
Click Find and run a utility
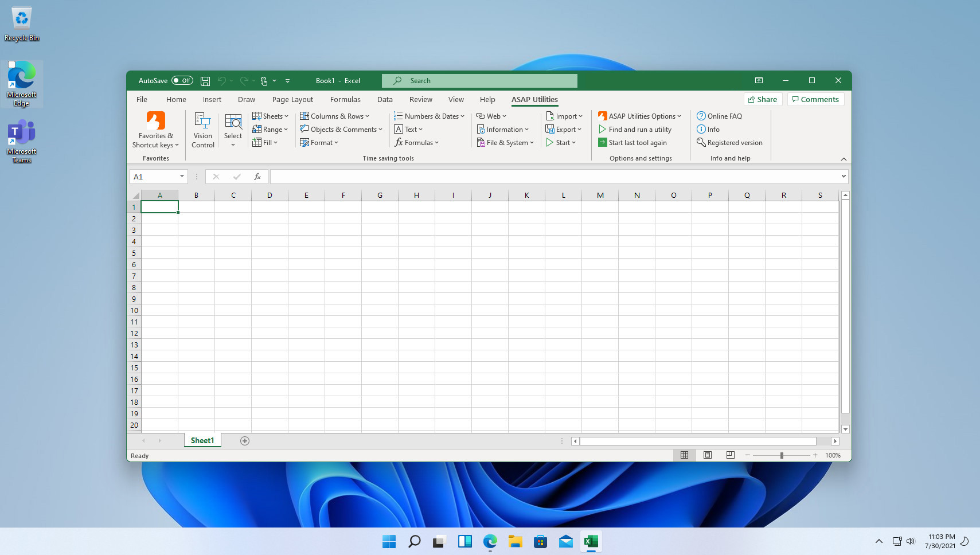pyautogui.click(x=638, y=129)
